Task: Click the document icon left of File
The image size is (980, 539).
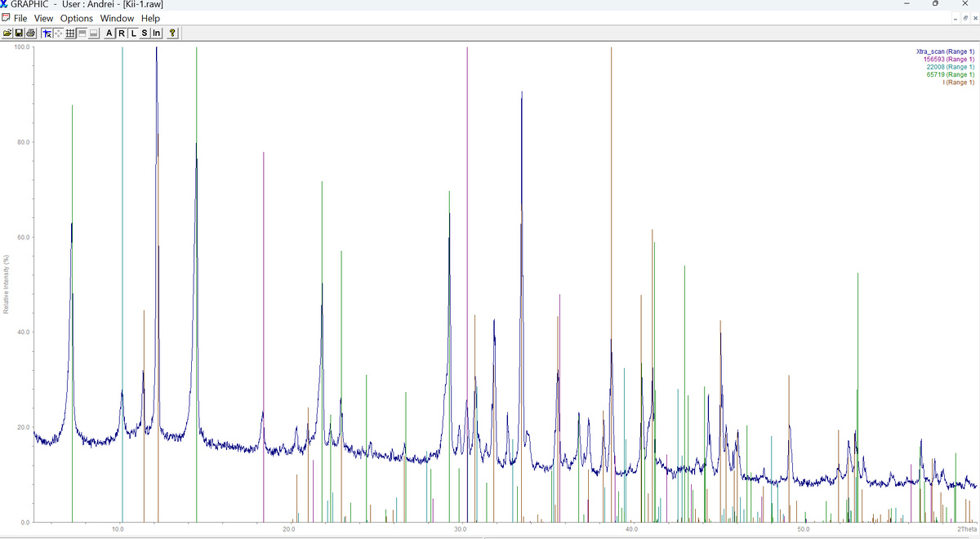Action: click(6, 18)
